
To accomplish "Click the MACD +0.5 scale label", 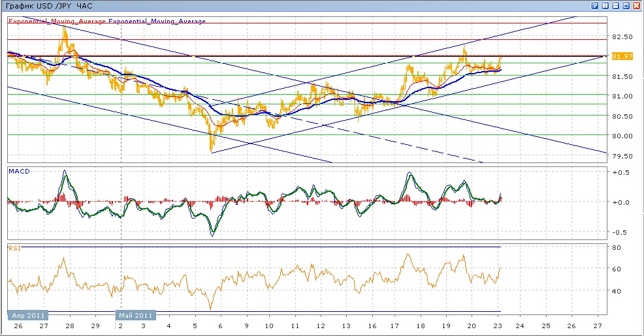I will [x=620, y=172].
